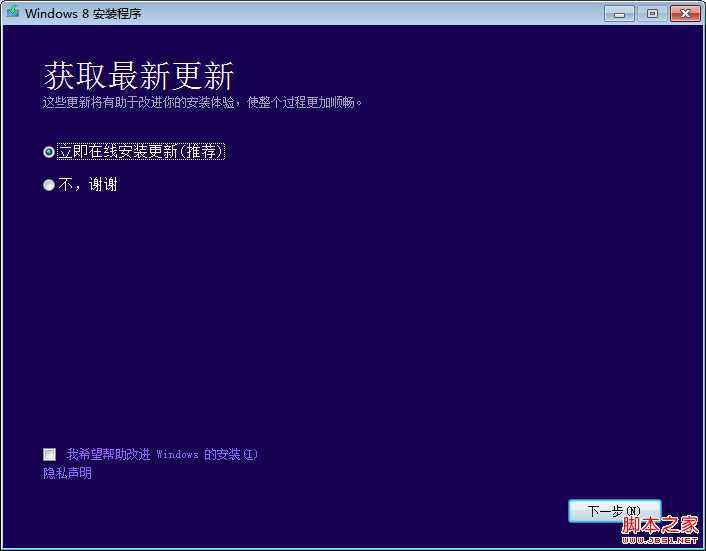Click the window title "Windows 8 安装程序"
706x551 pixels.
83,14
